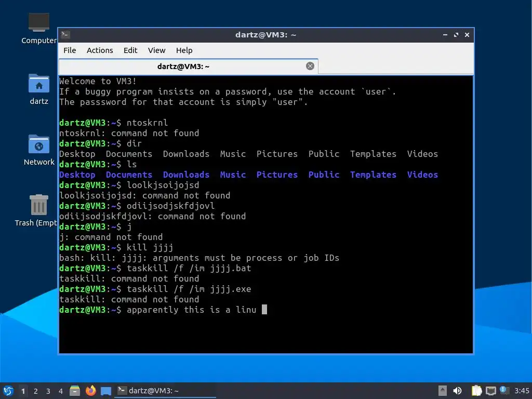The height and width of the screenshot is (399, 532).
Task: Minimize the terminal window
Action: pos(445,35)
